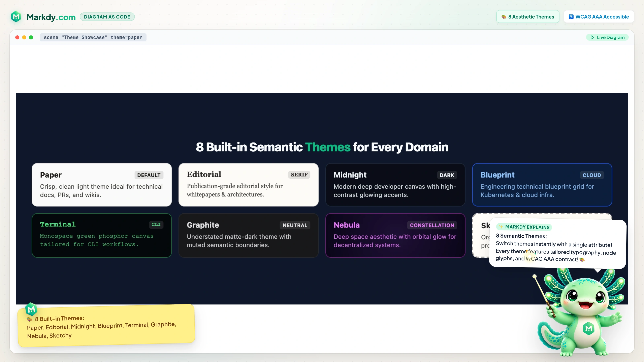Click the 8 Built-in Semantic Themes heading
Viewport: 644px width, 362px height.
(x=322, y=147)
